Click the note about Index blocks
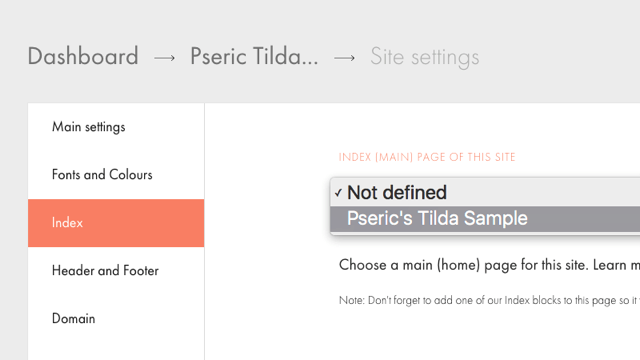This screenshot has height=360, width=640. [x=489, y=300]
